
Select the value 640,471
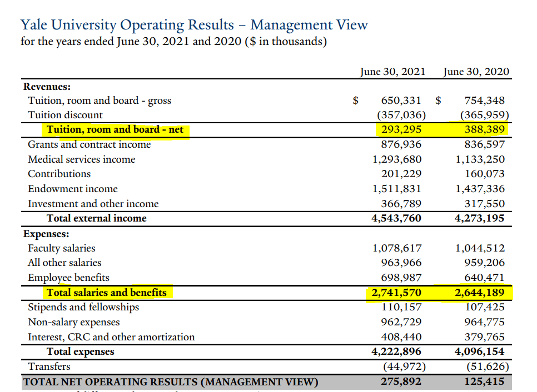click(x=485, y=278)
